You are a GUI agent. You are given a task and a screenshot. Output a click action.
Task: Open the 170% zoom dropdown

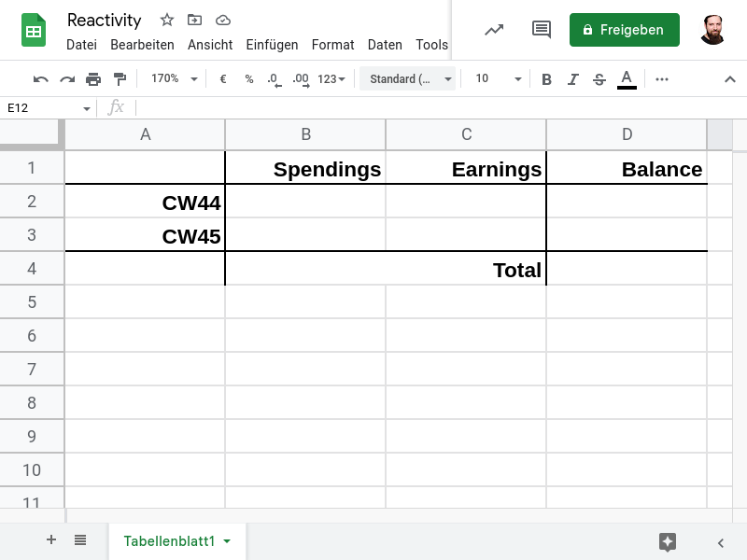click(x=175, y=79)
